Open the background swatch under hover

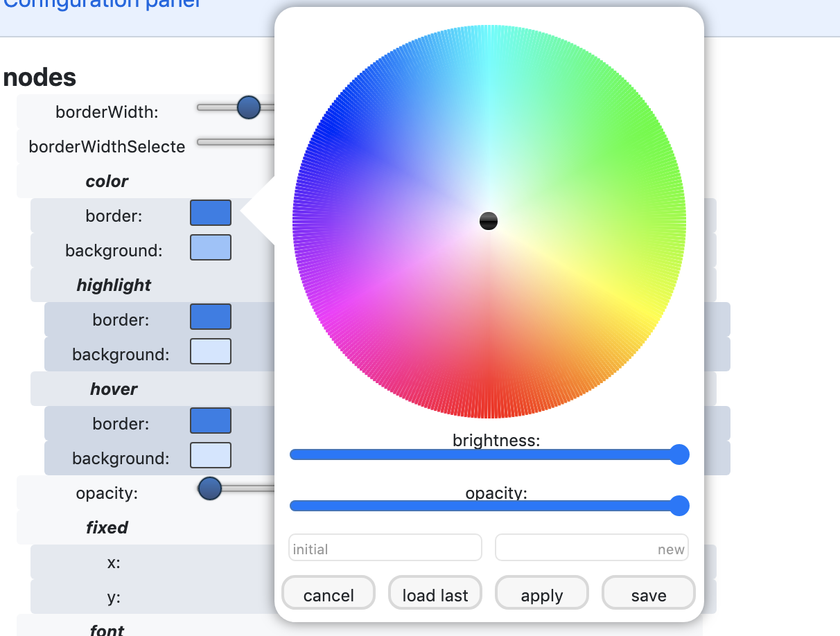[210, 455]
